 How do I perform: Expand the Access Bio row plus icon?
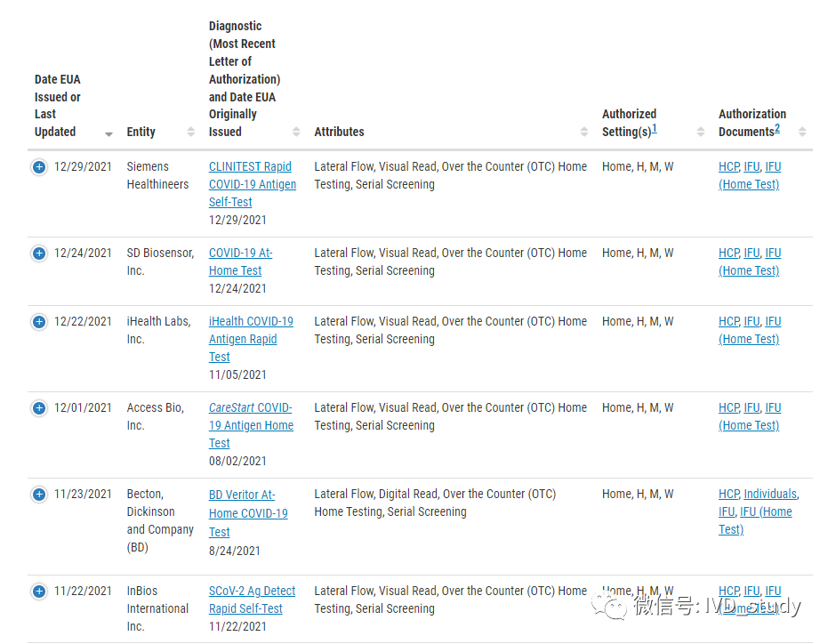click(39, 408)
